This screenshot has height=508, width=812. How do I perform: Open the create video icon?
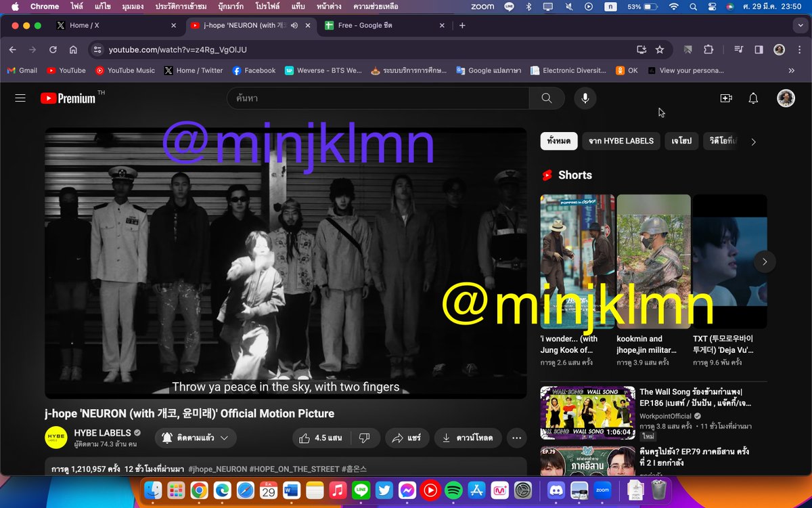point(726,98)
